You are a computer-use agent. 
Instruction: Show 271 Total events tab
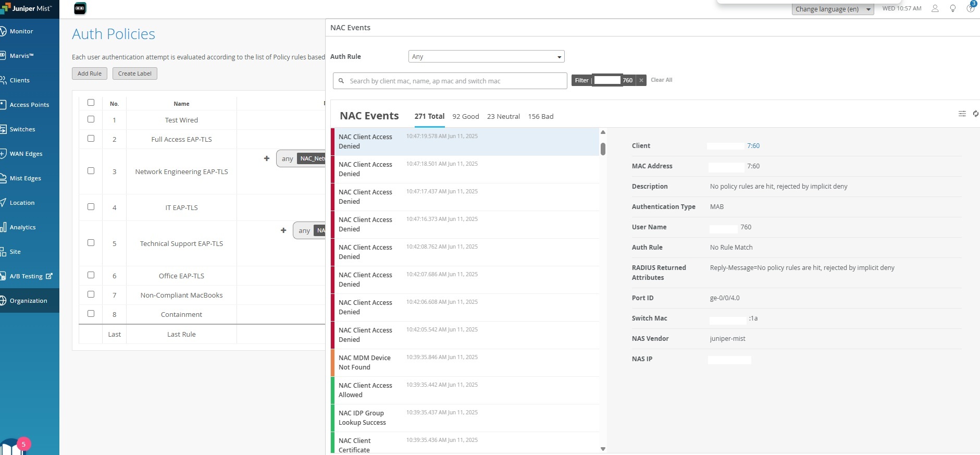click(x=429, y=117)
